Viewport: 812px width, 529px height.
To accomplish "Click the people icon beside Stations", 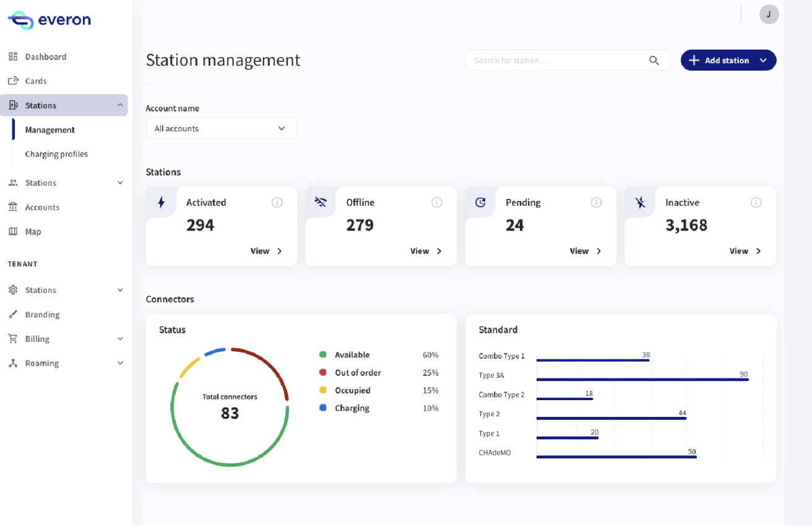I will pyautogui.click(x=13, y=183).
